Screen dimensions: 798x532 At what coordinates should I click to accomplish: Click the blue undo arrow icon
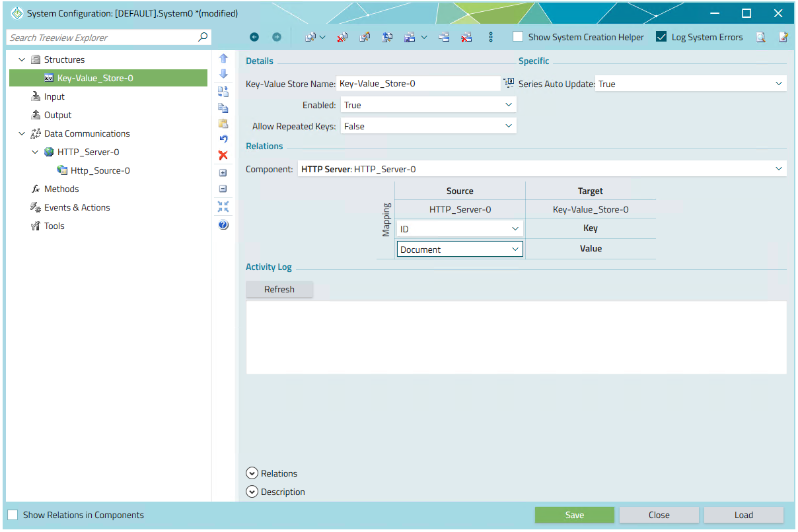pos(223,139)
